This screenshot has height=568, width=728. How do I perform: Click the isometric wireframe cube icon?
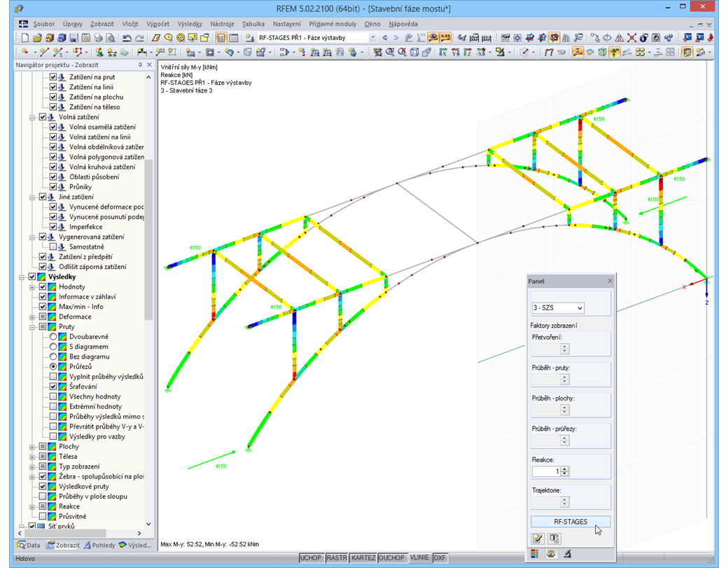[x=414, y=52]
